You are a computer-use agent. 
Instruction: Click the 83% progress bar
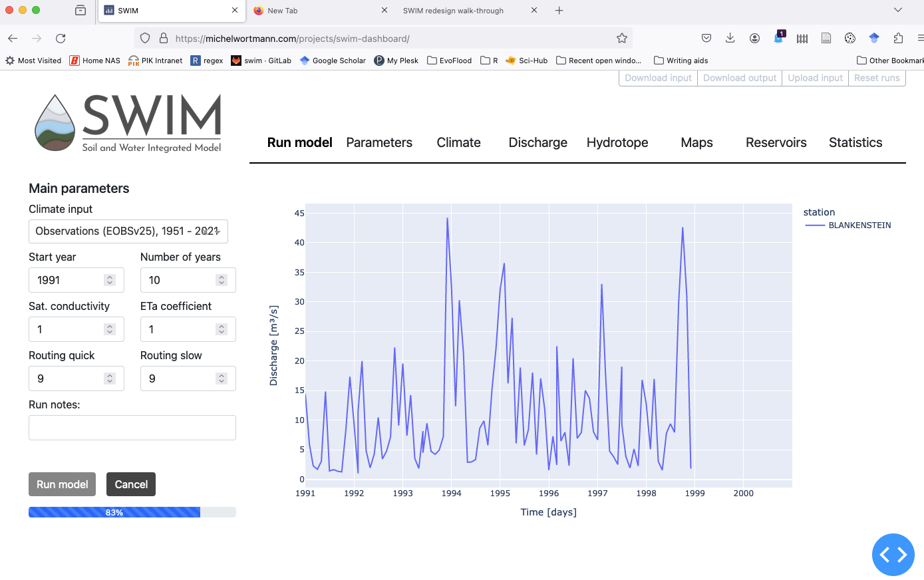[132, 512]
